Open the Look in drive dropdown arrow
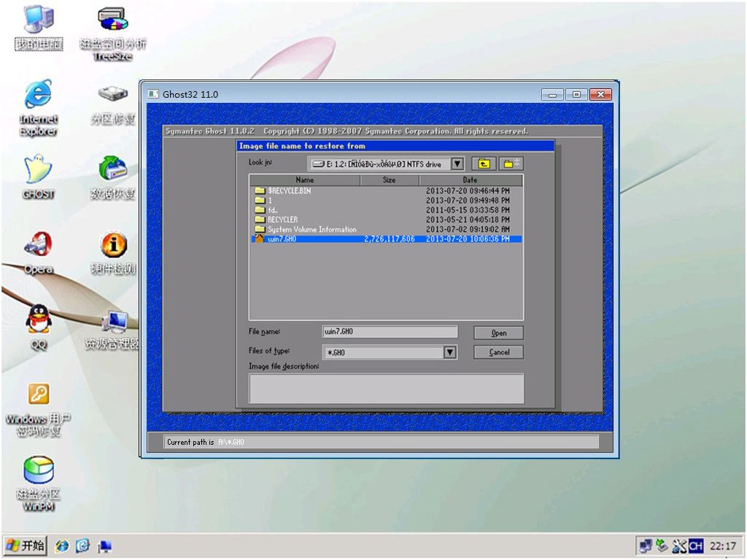 (457, 164)
